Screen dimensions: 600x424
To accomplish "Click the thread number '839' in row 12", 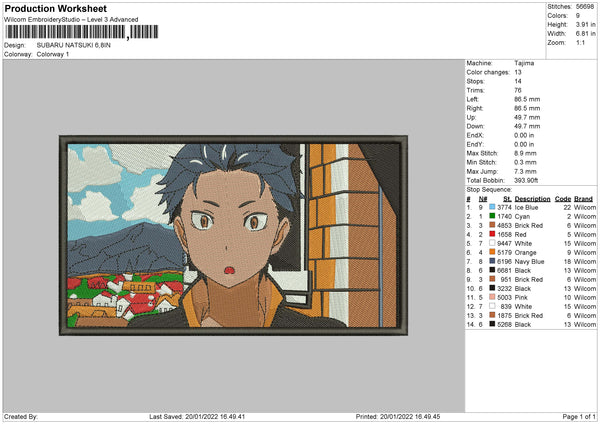I will 506,307.
